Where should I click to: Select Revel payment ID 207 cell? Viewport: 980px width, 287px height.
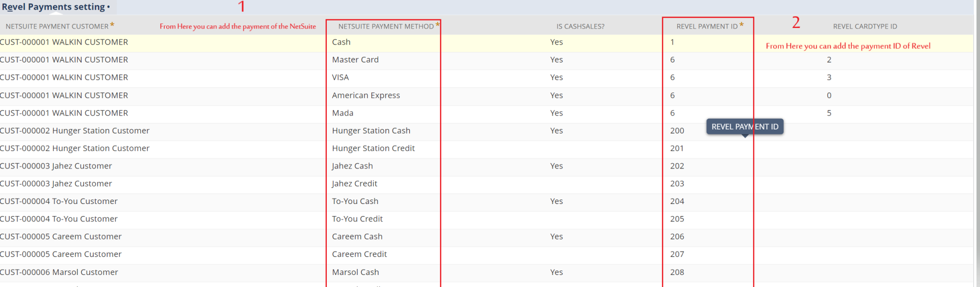(x=677, y=254)
